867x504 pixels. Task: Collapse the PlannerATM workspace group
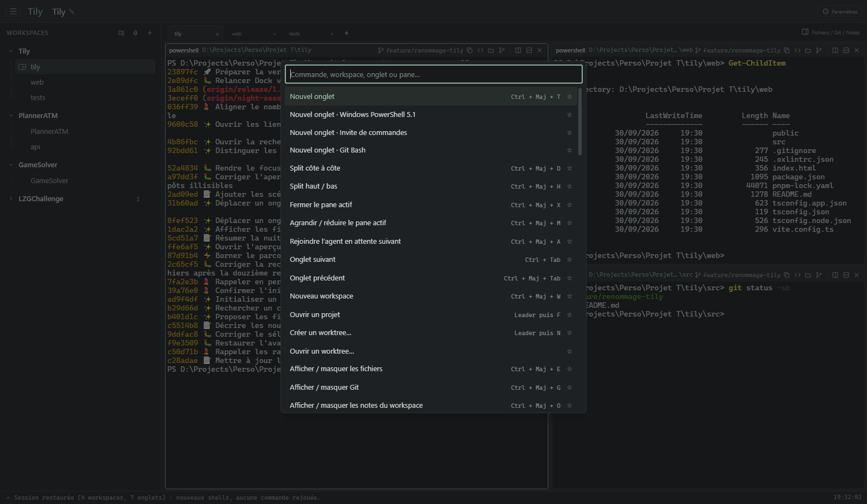click(11, 116)
